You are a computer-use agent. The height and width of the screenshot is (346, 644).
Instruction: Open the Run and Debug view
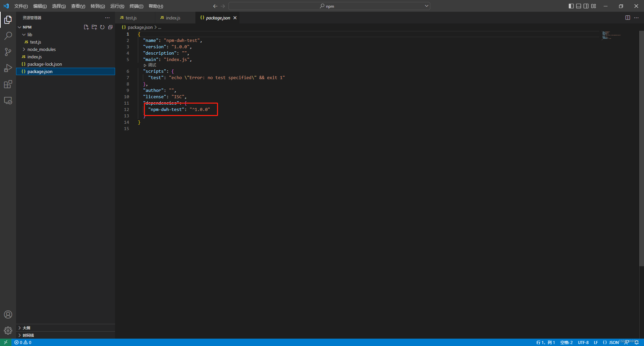(x=8, y=68)
